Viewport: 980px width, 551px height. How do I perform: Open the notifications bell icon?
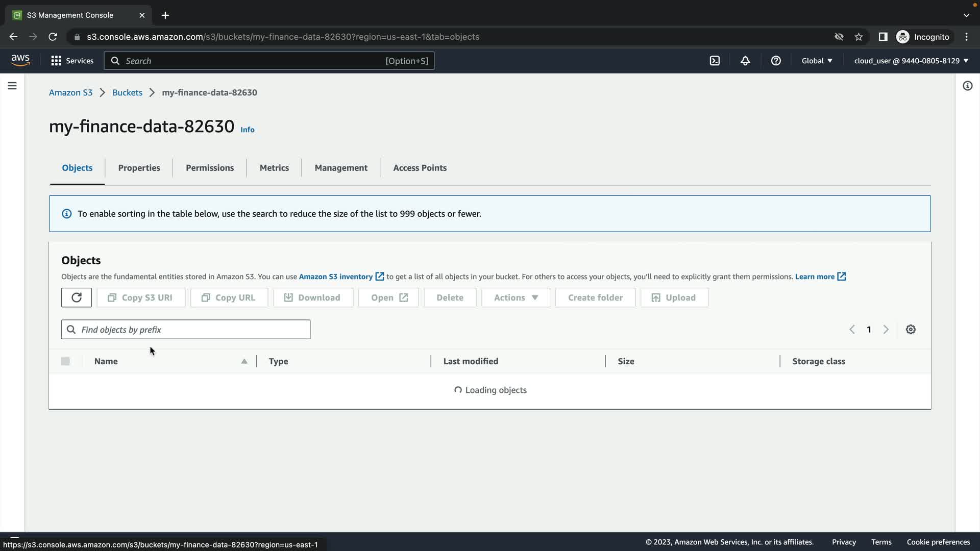pos(745,61)
